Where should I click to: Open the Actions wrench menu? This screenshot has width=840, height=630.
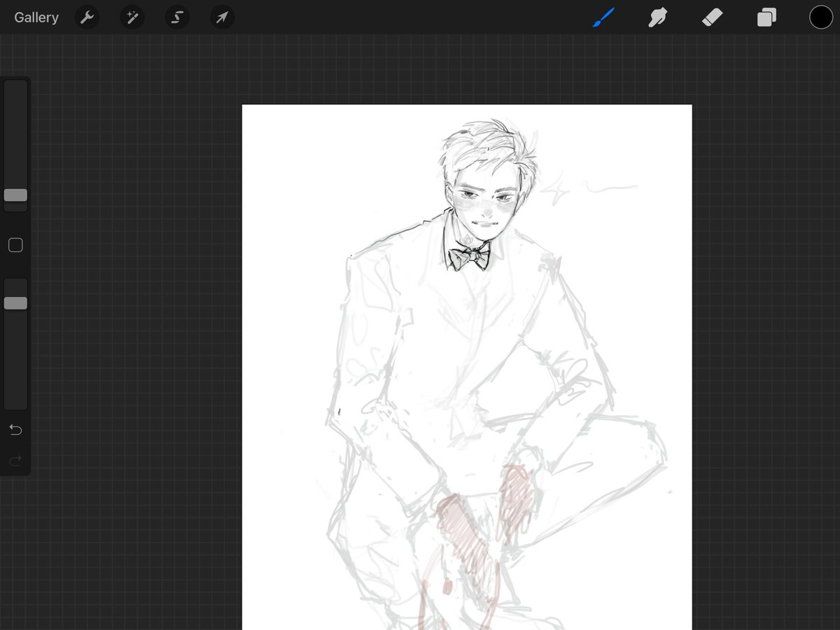point(87,17)
